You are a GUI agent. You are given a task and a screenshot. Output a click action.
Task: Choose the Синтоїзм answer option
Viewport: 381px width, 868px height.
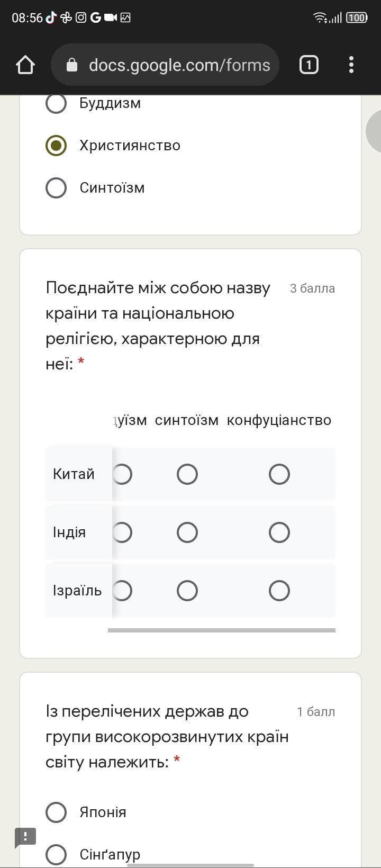(56, 188)
